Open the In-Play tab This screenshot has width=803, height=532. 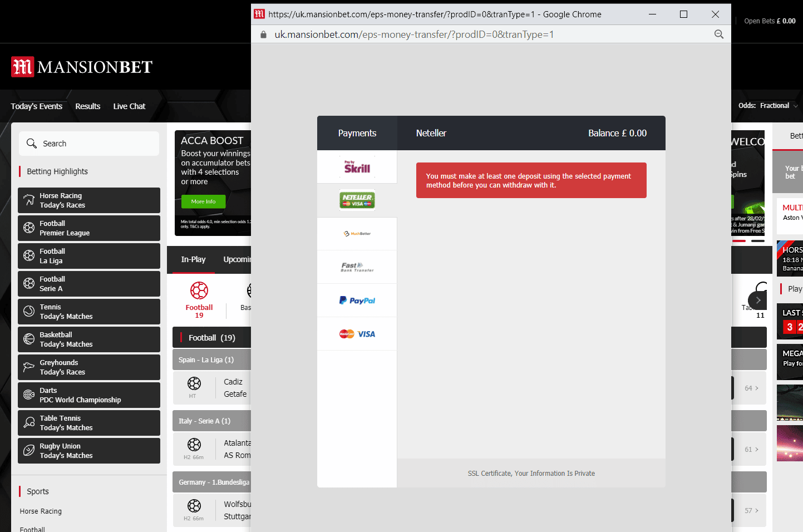click(193, 259)
